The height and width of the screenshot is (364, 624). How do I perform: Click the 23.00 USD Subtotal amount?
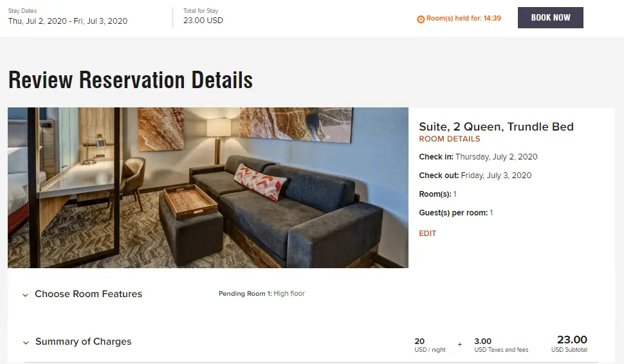pos(571,340)
